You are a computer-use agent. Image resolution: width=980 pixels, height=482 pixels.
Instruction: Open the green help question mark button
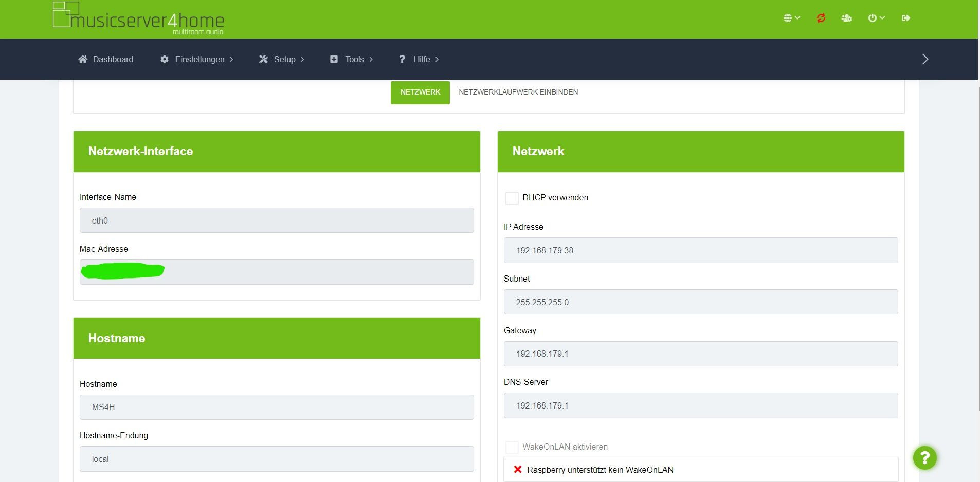pyautogui.click(x=924, y=457)
